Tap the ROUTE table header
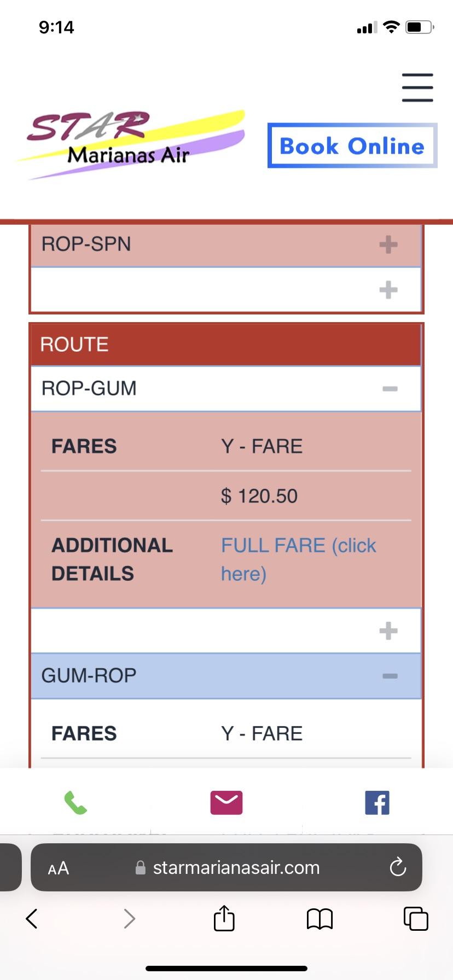Screen dimensions: 453x980 (x=226, y=345)
